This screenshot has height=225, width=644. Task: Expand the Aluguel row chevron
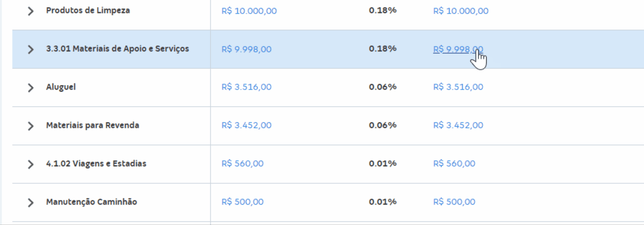pyautogui.click(x=30, y=88)
